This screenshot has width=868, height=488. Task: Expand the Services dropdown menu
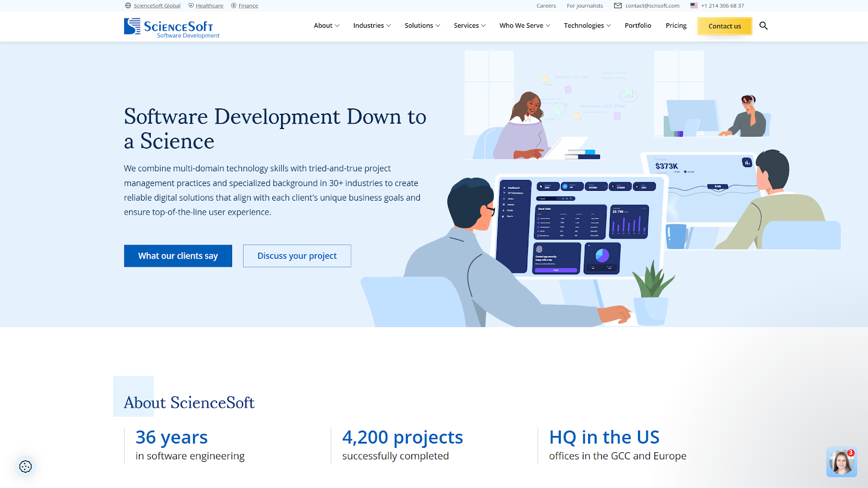coord(470,25)
